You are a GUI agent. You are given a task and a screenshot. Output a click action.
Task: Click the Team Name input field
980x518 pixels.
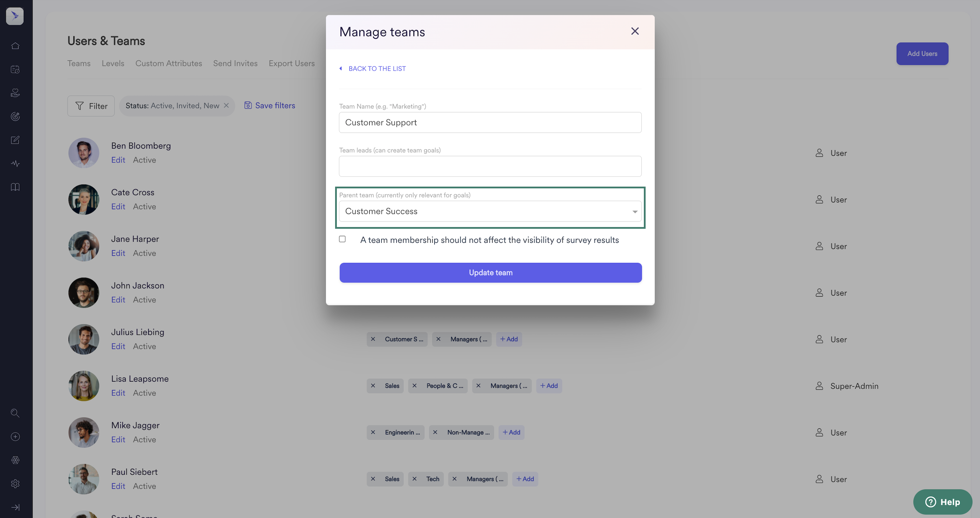490,123
